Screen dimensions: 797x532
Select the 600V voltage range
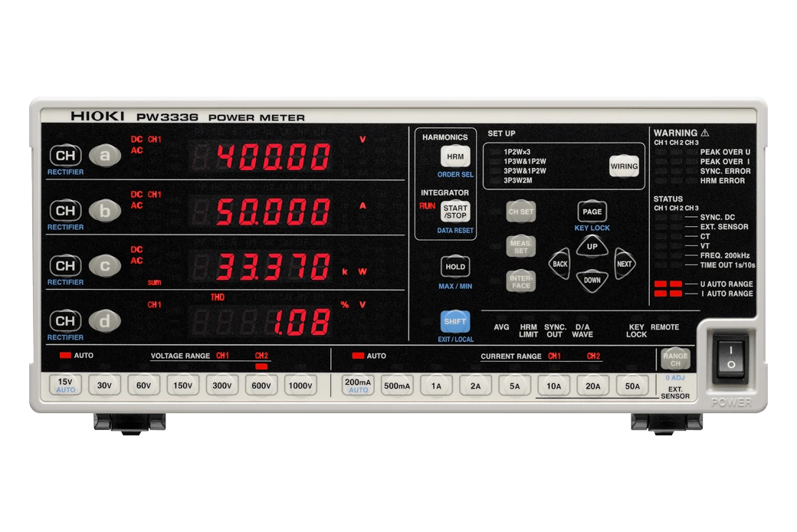(261, 386)
